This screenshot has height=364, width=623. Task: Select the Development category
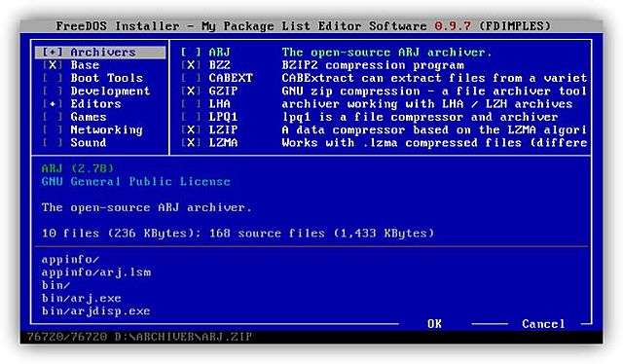110,91
